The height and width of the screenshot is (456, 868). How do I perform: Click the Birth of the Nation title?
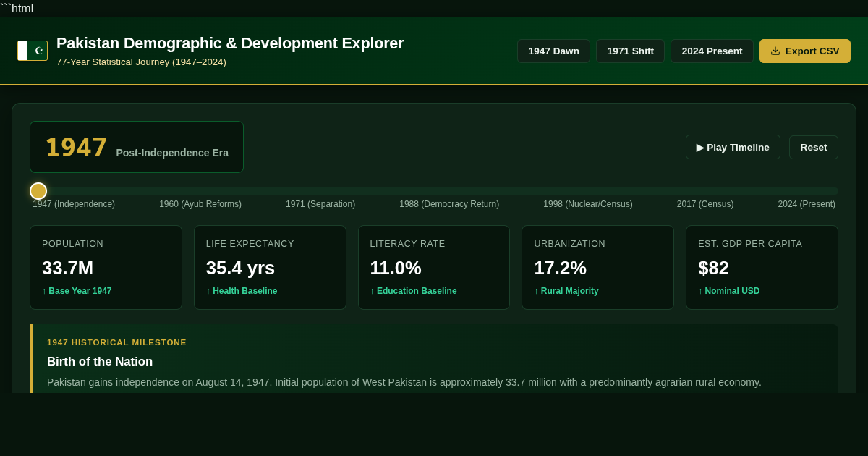pos(100,362)
